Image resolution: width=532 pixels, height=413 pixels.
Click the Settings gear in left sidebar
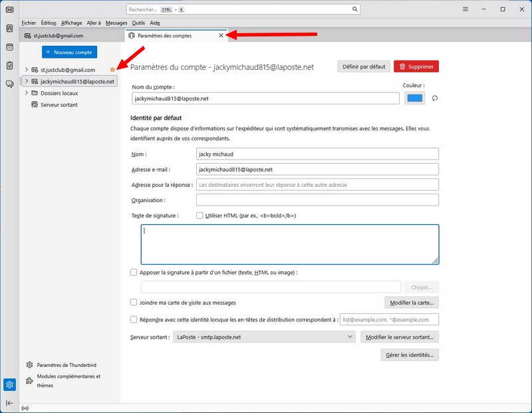coord(9,384)
